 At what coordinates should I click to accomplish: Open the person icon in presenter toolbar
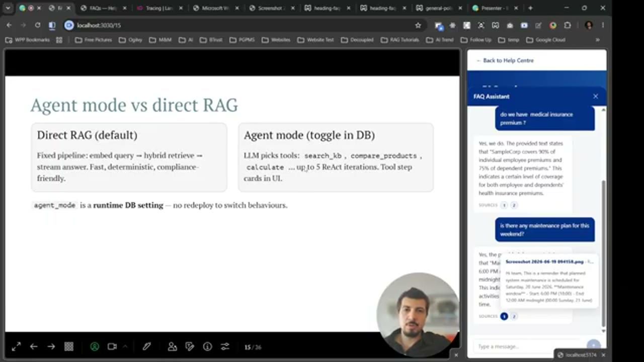[x=172, y=346]
